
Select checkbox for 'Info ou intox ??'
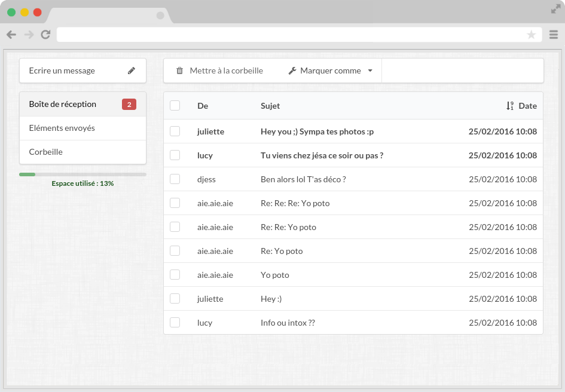[175, 323]
